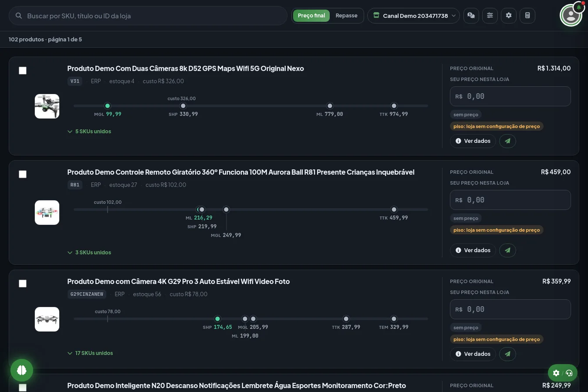Expand the 5 SKUs unidos list
Screen dimensions: 588x392
pyautogui.click(x=89, y=132)
